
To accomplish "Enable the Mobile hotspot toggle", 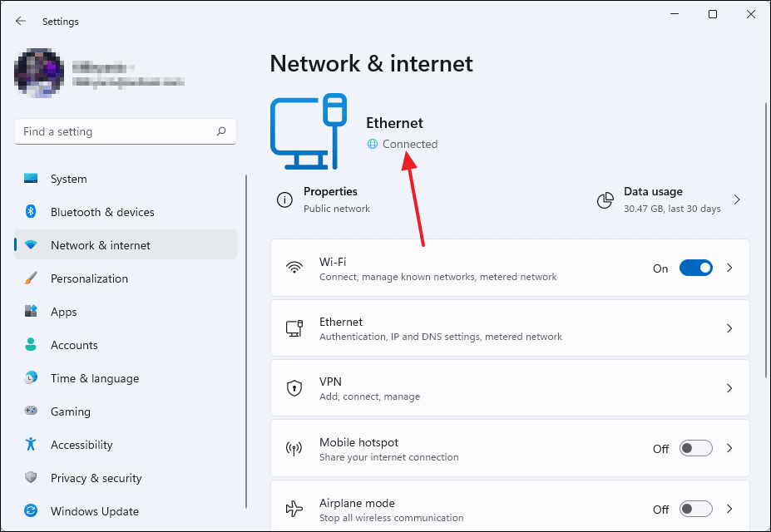I will 695,449.
